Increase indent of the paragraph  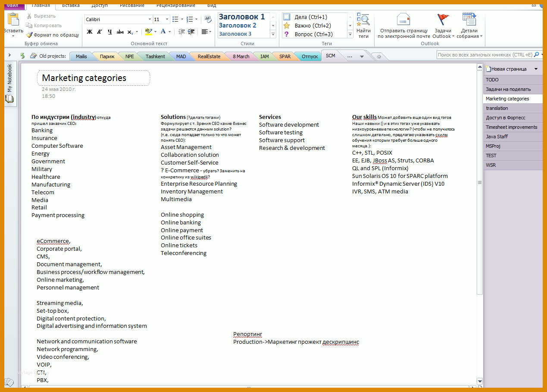tap(191, 31)
